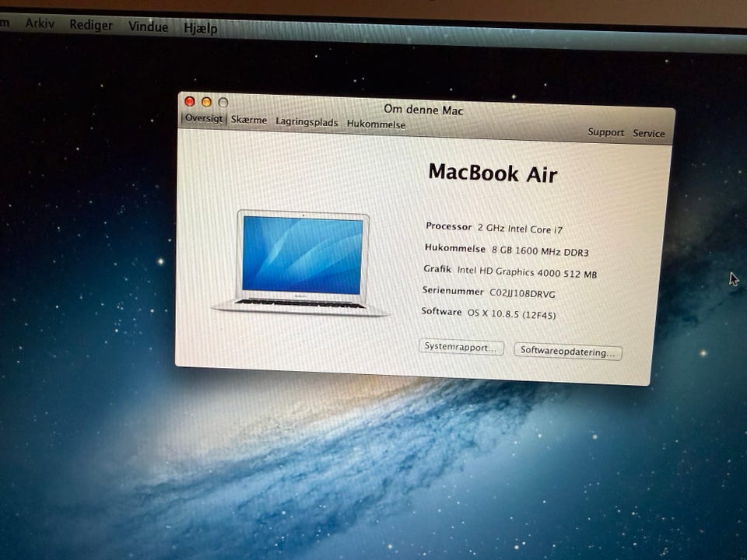The width and height of the screenshot is (747, 560).
Task: Select processor value 2 GHz Intel Core i7
Action: point(520,229)
